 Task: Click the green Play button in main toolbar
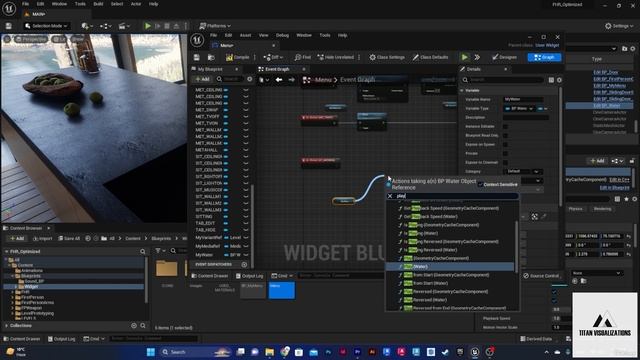[x=148, y=26]
